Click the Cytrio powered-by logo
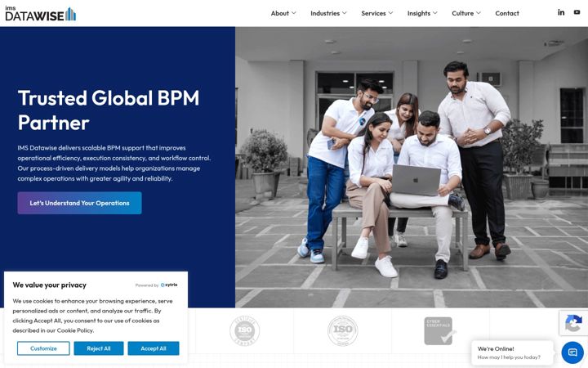588x368 pixels. [x=169, y=285]
